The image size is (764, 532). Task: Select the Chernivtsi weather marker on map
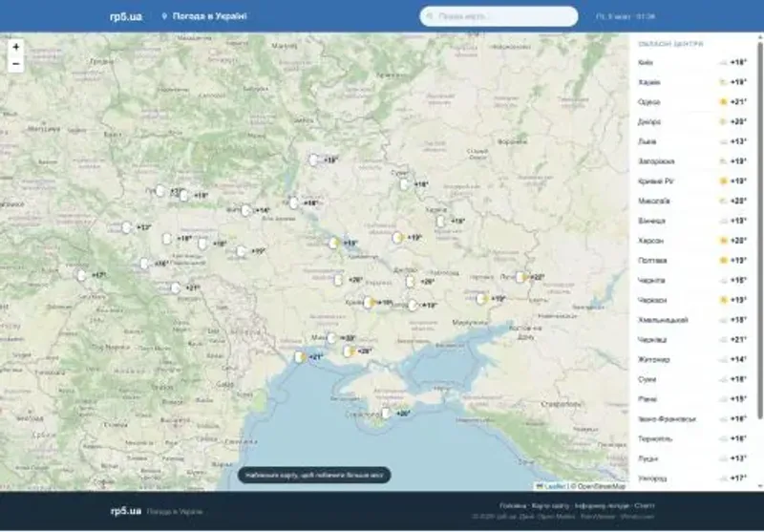coord(184,287)
